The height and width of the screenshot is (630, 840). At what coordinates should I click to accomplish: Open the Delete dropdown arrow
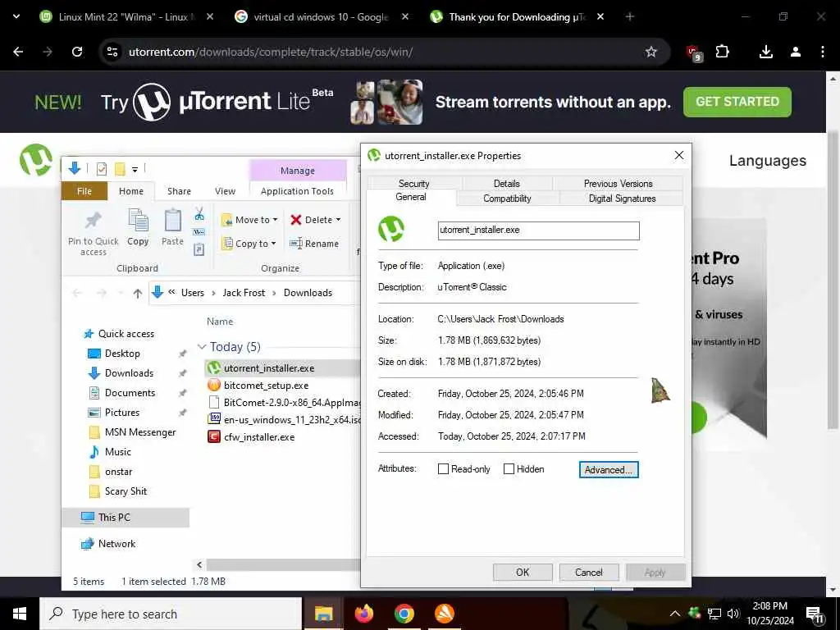coord(338,220)
